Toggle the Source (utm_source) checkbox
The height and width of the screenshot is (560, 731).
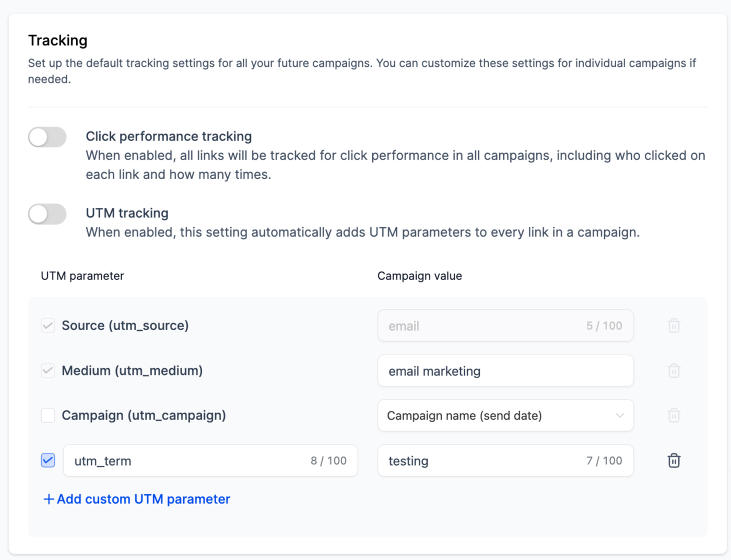pyautogui.click(x=48, y=326)
